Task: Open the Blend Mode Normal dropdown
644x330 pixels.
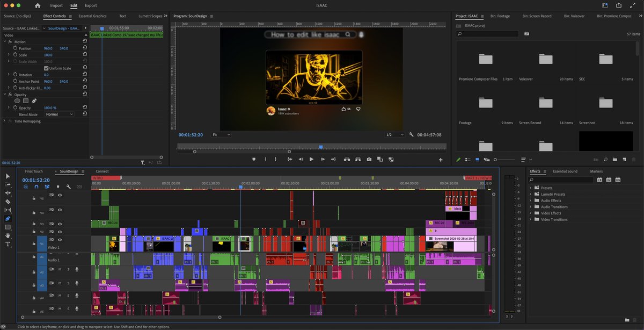Action: click(x=59, y=114)
